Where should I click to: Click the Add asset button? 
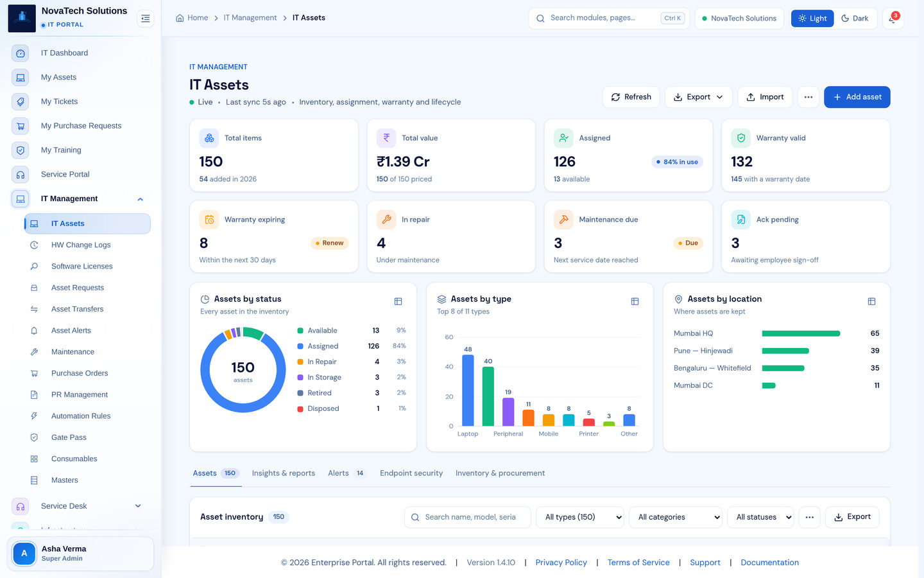point(857,97)
